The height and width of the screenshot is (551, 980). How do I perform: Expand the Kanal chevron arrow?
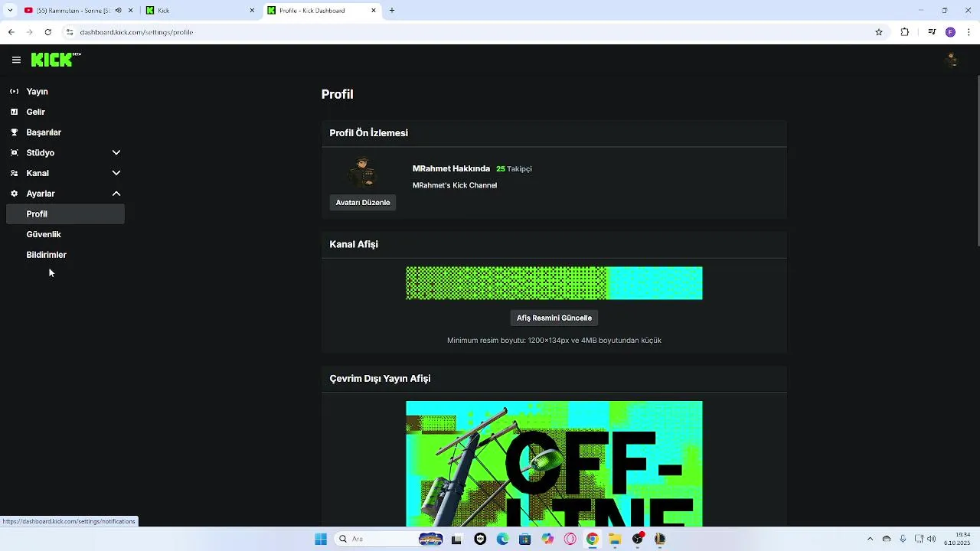click(x=116, y=173)
